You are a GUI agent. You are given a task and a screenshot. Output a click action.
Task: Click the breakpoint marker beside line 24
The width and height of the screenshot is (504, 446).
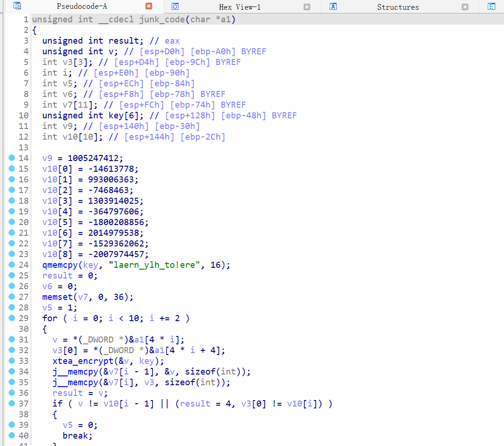pos(12,265)
